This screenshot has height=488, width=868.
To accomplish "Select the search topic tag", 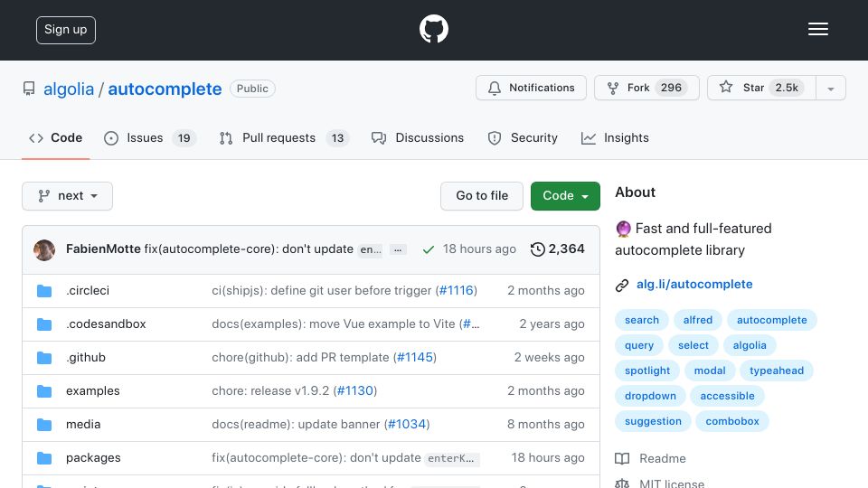I will [642, 320].
